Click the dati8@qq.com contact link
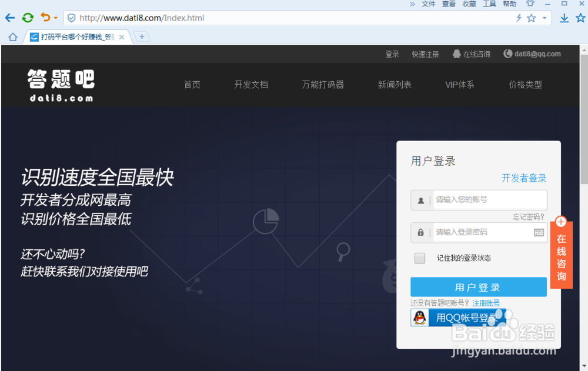 click(x=532, y=54)
